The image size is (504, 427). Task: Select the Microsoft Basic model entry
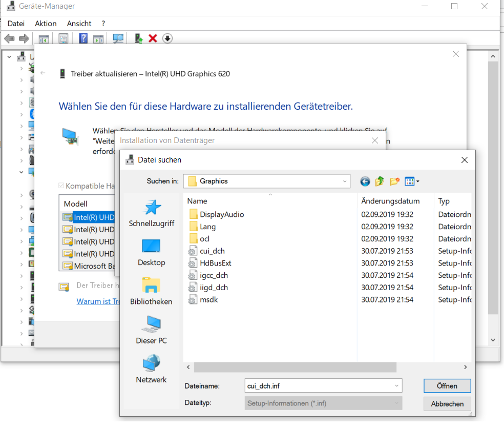[89, 266]
